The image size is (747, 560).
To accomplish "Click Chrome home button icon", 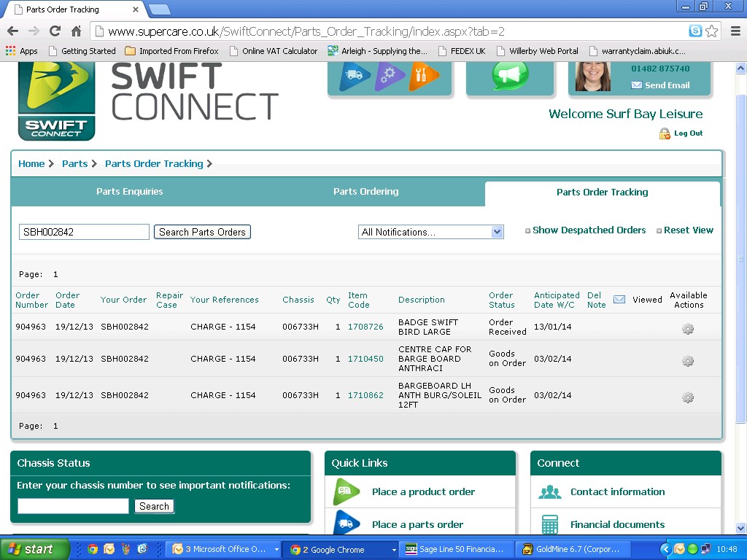I will click(x=76, y=31).
